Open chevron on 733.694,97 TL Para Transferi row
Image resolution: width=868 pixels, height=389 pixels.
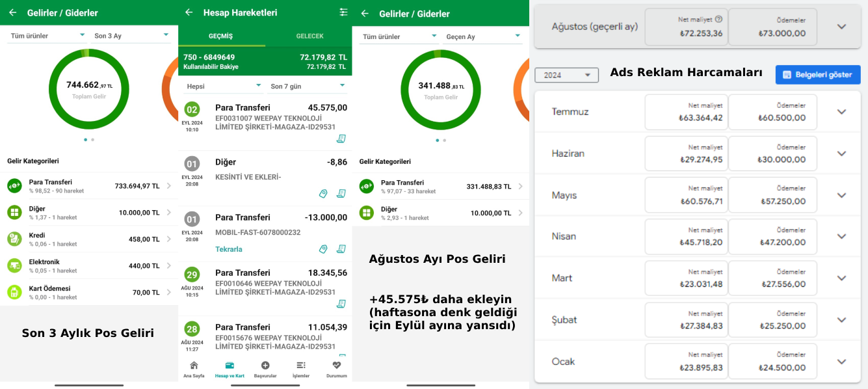[169, 186]
